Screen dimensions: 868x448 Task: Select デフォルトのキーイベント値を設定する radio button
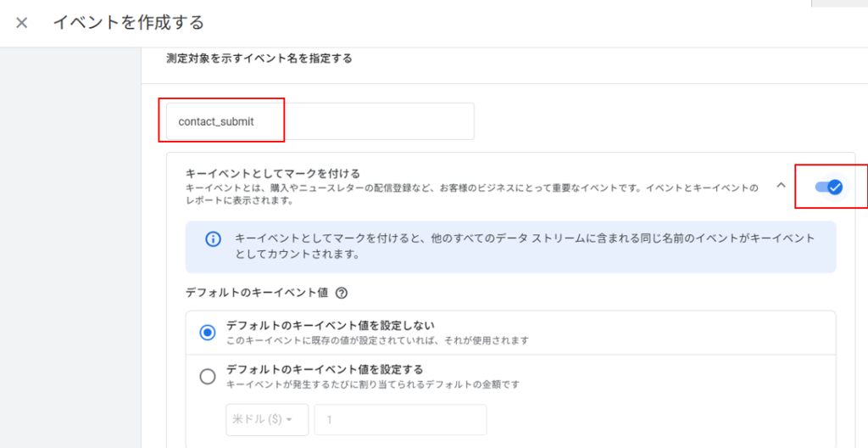[208, 377]
